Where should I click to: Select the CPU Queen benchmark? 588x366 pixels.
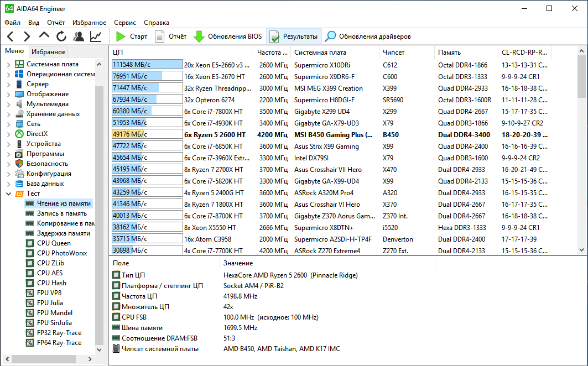(54, 243)
